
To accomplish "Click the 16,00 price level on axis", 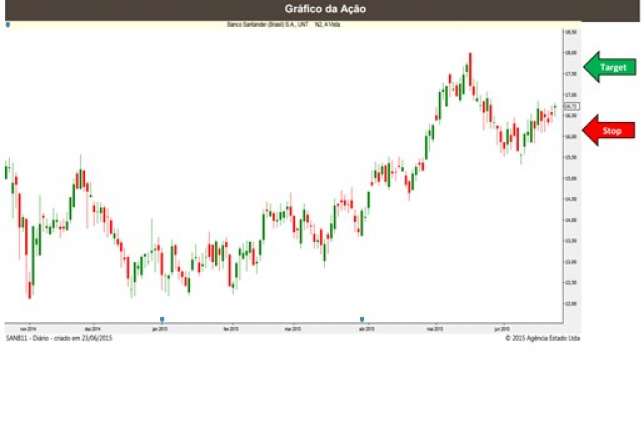I will (570, 136).
